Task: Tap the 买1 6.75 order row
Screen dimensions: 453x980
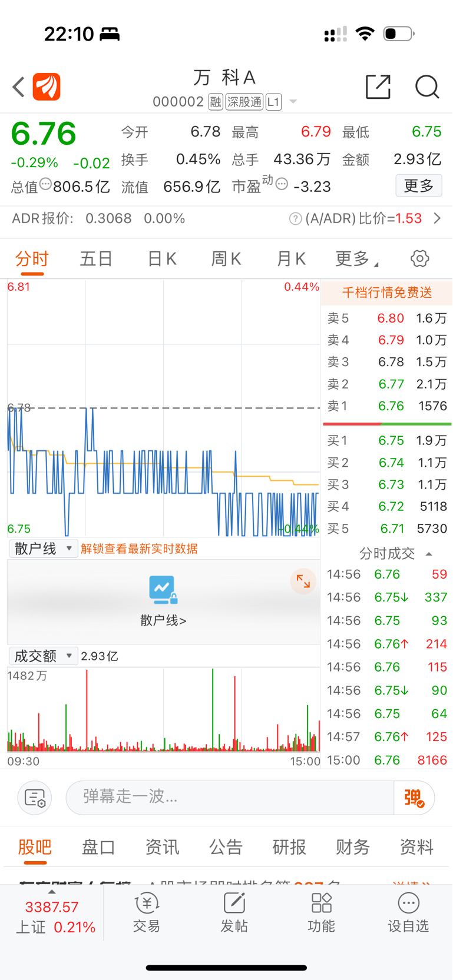Action: pos(387,441)
